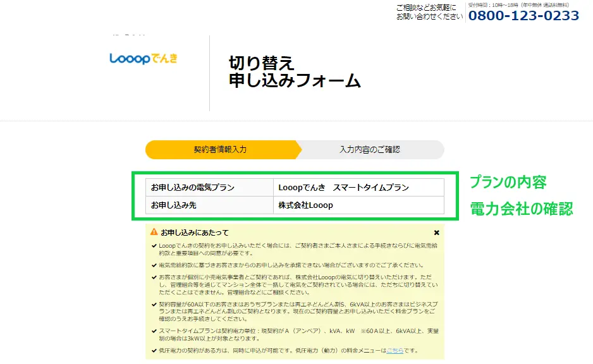Screen dimensions: 593x364
Task: Click the 電気需給約款に基づき notice sentence
Action: [x=291, y=265]
